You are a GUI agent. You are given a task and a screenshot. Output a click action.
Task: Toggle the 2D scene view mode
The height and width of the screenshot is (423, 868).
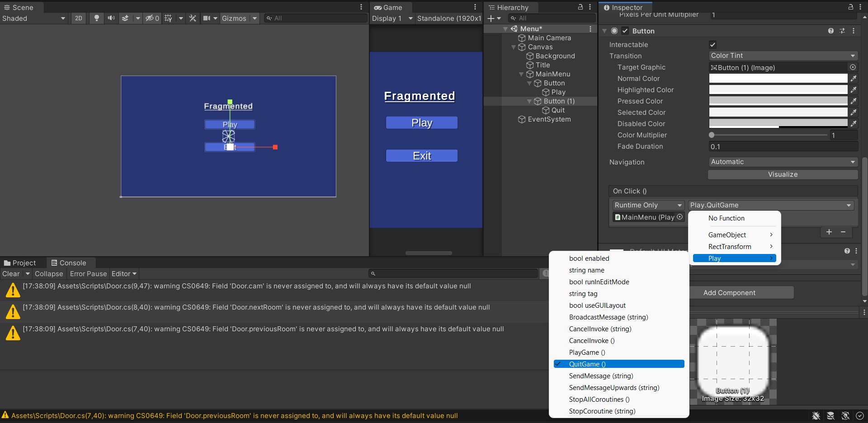(x=79, y=18)
